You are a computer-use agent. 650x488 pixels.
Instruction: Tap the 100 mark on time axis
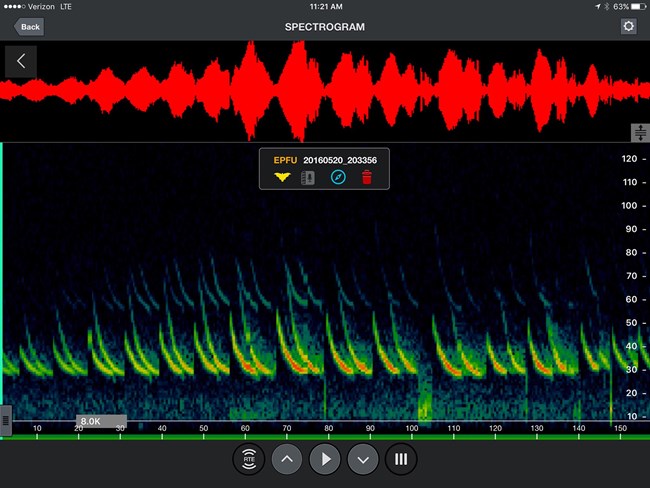tap(411, 429)
